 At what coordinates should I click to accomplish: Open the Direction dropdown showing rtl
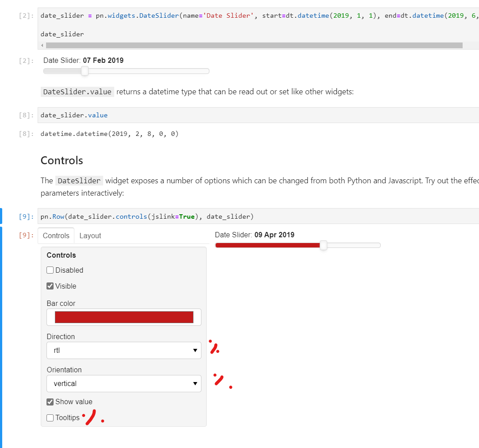pyautogui.click(x=124, y=350)
